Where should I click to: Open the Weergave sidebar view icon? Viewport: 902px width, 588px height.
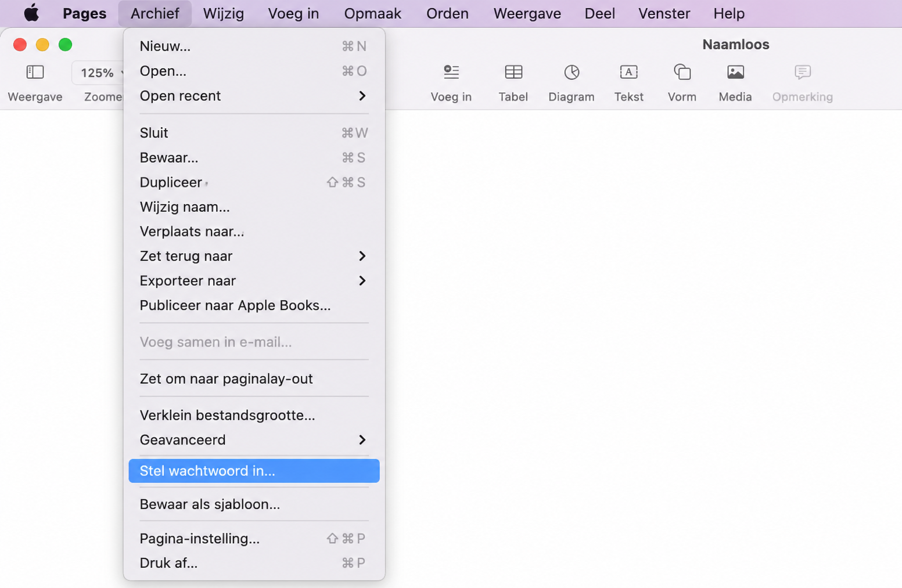point(35,72)
